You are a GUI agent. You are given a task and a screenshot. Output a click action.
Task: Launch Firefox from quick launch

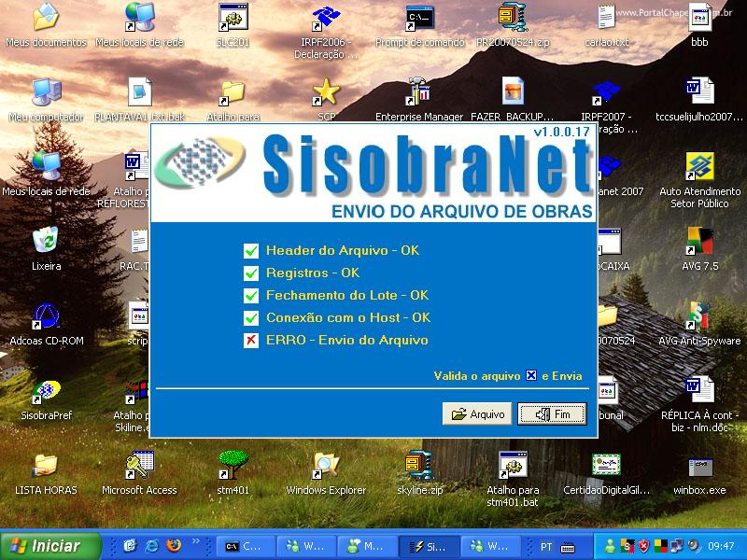pyautogui.click(x=174, y=546)
